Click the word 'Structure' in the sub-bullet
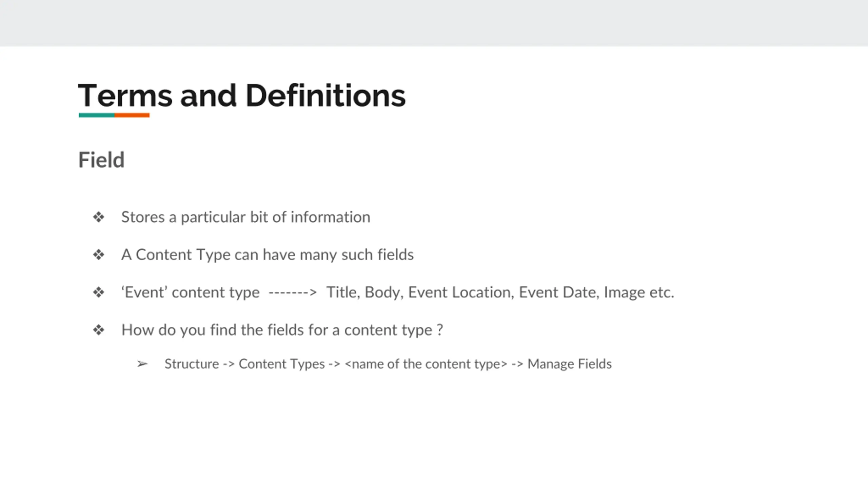This screenshot has height=488, width=868. pos(192,364)
